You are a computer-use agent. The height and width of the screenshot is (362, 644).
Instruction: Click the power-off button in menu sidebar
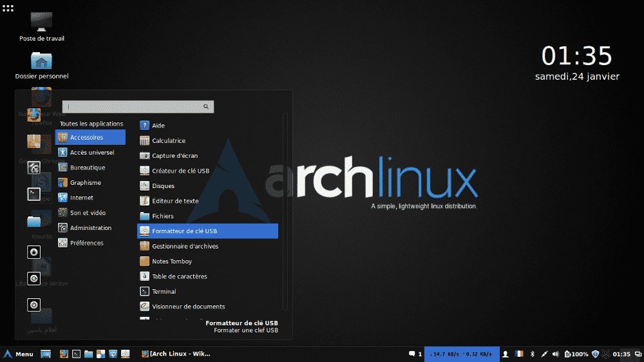point(33,305)
